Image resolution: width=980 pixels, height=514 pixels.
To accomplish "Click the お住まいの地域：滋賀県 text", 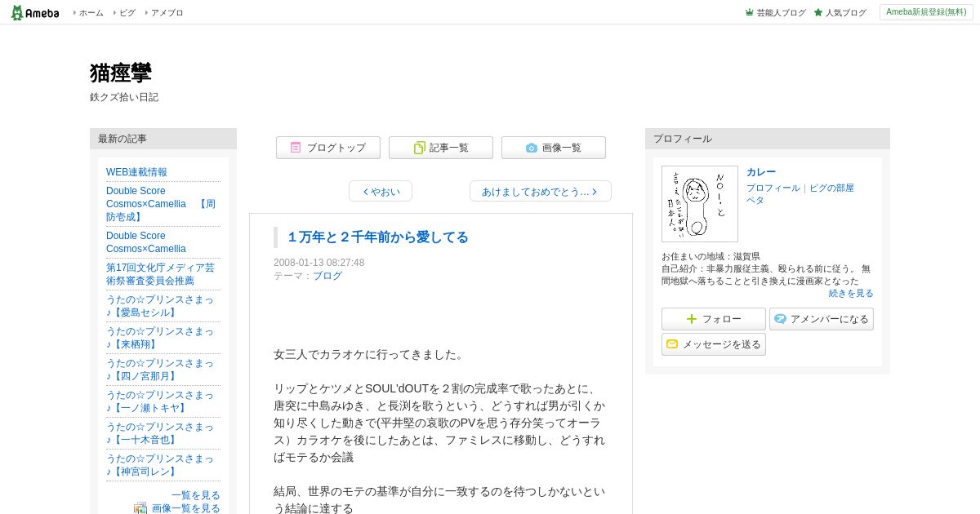I will point(710,256).
